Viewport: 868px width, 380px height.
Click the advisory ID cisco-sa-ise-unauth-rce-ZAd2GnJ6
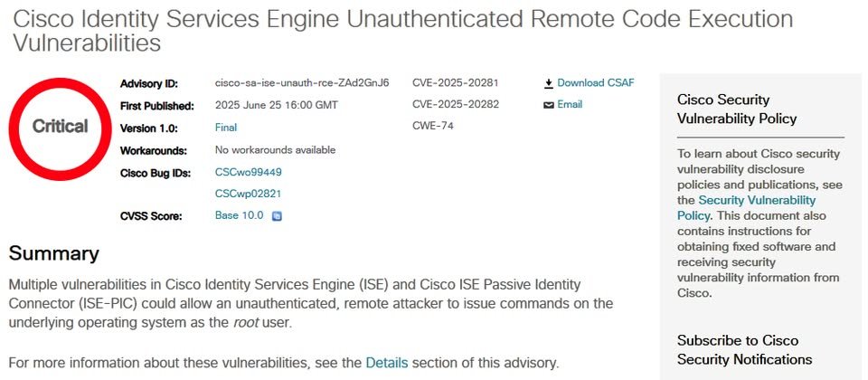coord(302,83)
